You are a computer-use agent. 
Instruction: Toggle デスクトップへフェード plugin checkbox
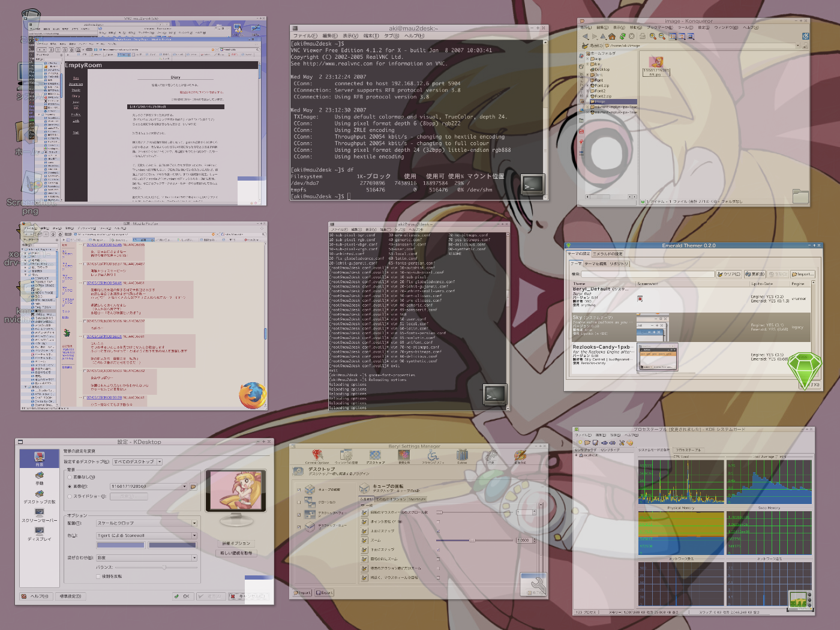click(x=299, y=515)
